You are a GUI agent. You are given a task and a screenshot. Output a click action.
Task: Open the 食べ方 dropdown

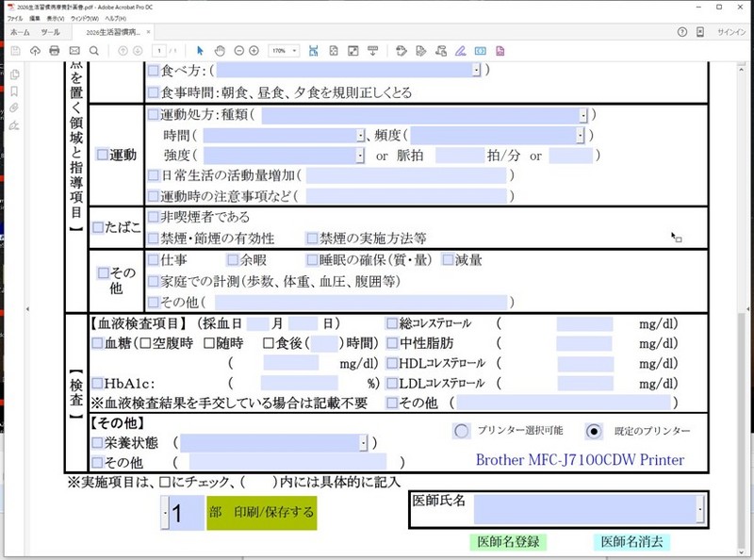point(476,71)
